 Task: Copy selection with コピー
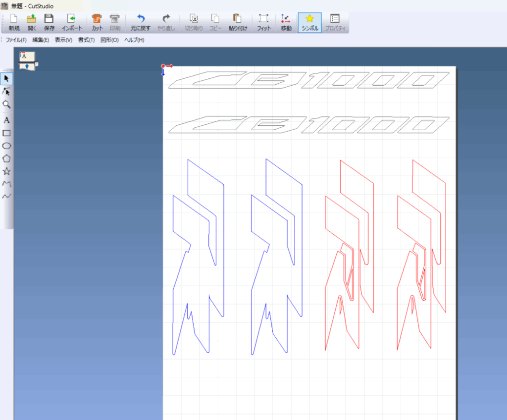(x=215, y=23)
